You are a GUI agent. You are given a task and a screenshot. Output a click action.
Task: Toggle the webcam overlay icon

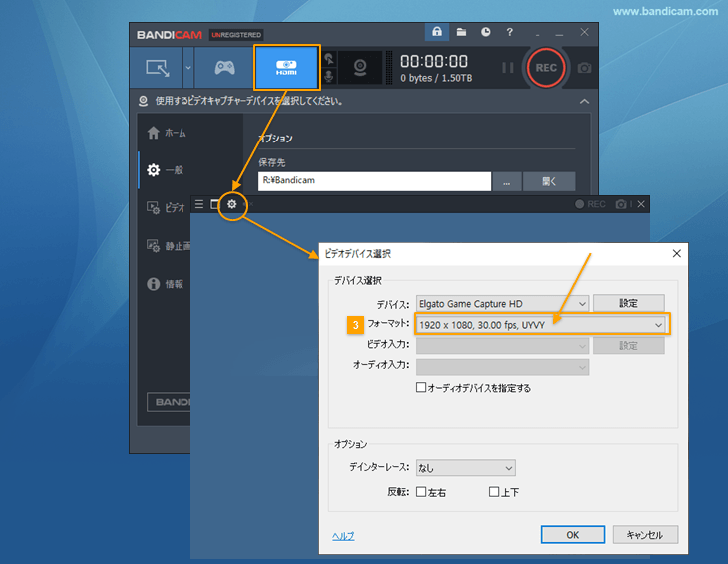(360, 68)
